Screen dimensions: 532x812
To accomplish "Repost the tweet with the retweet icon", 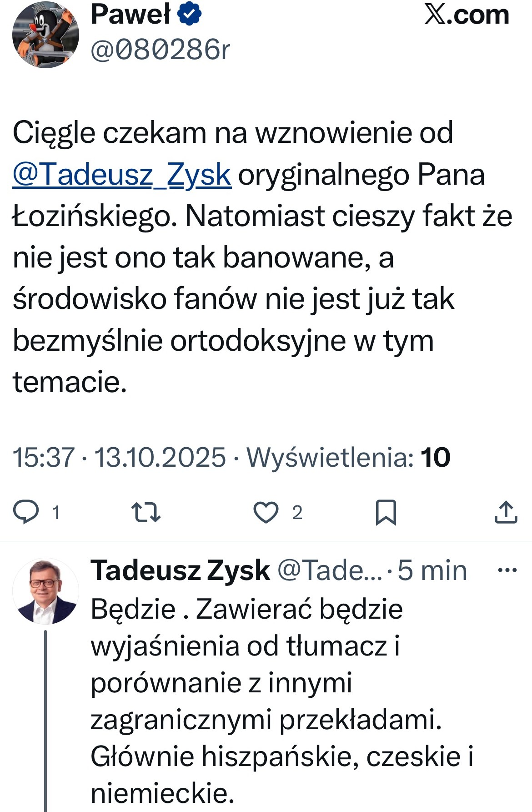I will point(146,512).
